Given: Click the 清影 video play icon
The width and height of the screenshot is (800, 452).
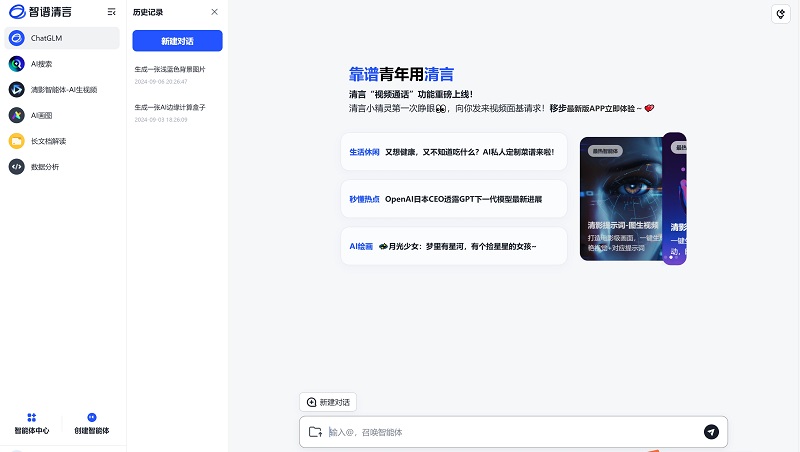Looking at the screenshot, I should tap(16, 89).
